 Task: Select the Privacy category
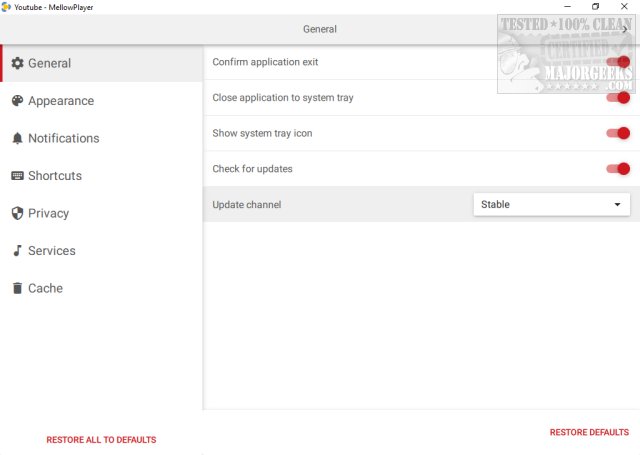101,213
